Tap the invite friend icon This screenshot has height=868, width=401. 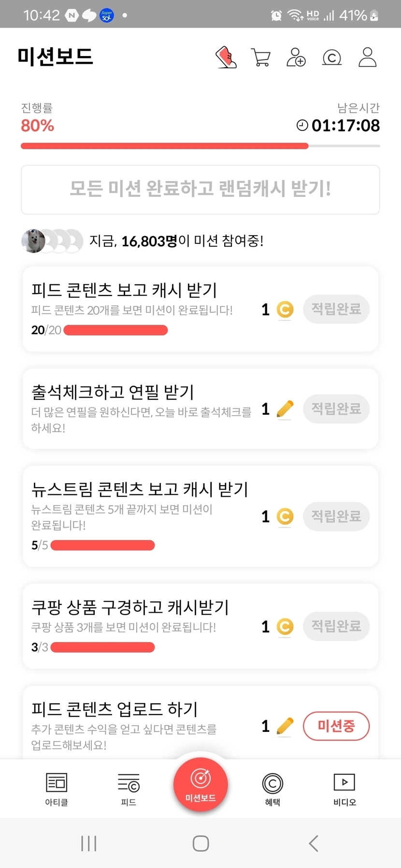point(296,57)
